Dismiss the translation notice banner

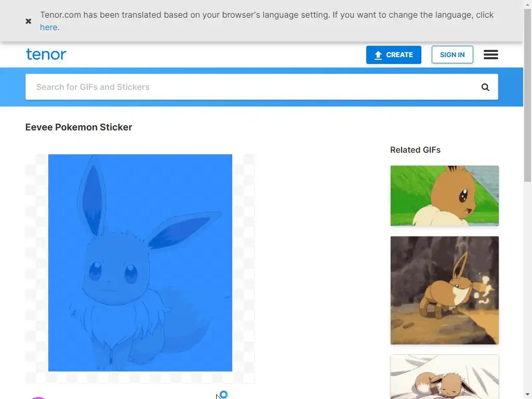point(29,21)
